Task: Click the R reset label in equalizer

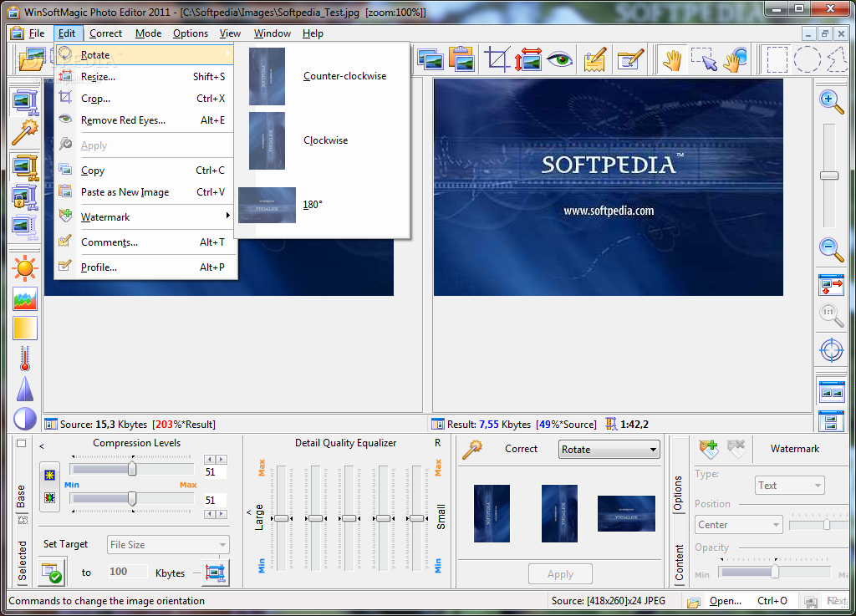Action: (437, 443)
